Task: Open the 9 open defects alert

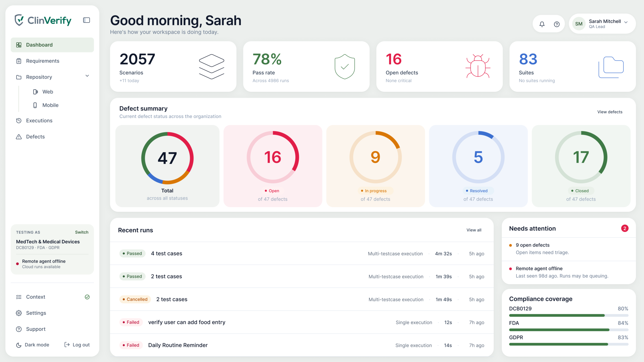Action: 569,249
